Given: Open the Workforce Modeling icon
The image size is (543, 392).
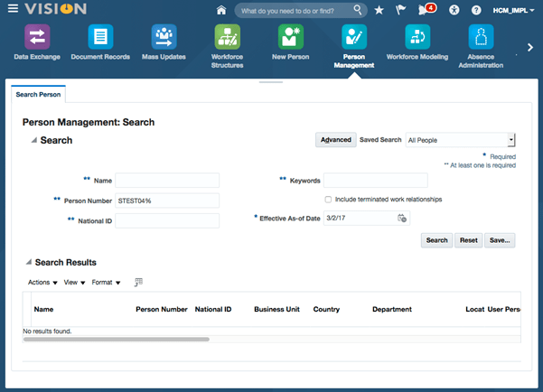Looking at the screenshot, I should click(x=417, y=37).
